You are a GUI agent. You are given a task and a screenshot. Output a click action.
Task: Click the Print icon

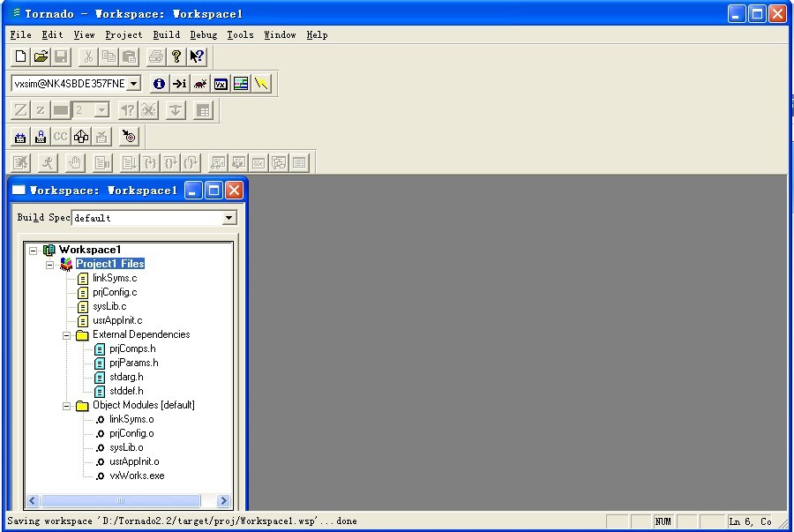(156, 56)
